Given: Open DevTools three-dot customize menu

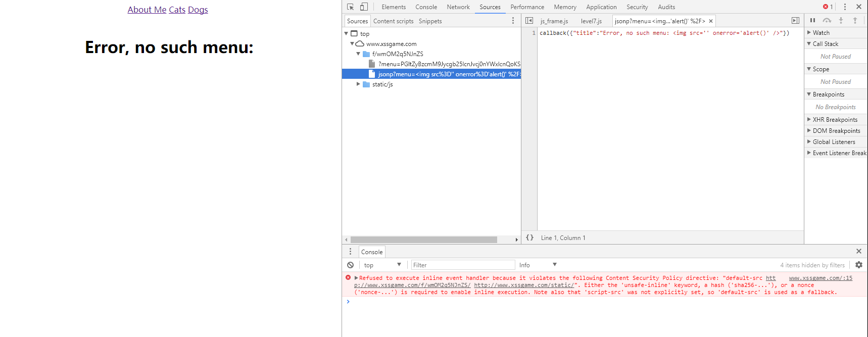Looking at the screenshot, I should click(845, 7).
